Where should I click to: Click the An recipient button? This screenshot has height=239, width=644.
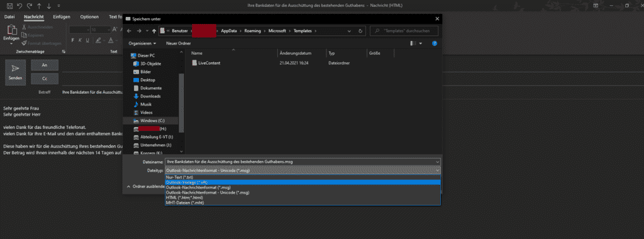pos(45,65)
